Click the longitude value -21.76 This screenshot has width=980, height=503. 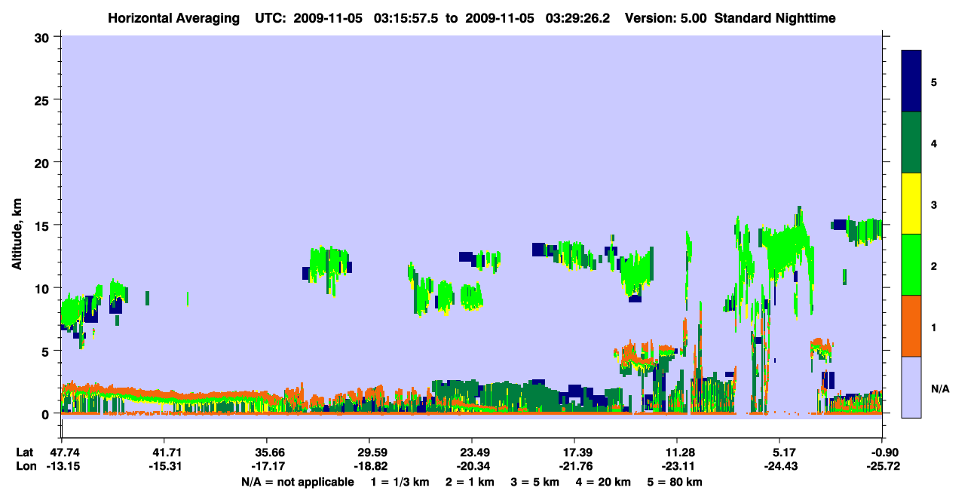coord(574,466)
